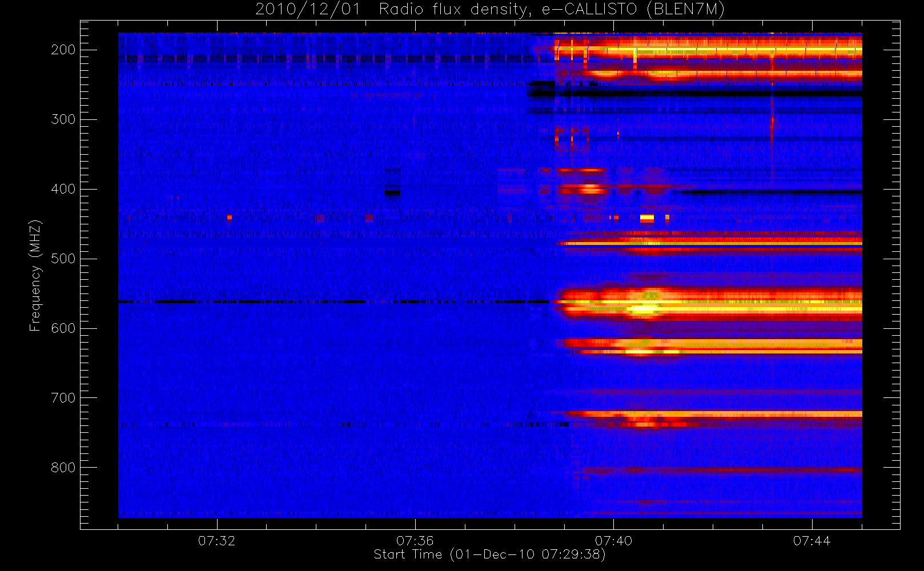Image resolution: width=924 pixels, height=571 pixels.
Task: Click the "Start Time (01-Dec-10 07:29:38)" label
Action: tap(490, 554)
